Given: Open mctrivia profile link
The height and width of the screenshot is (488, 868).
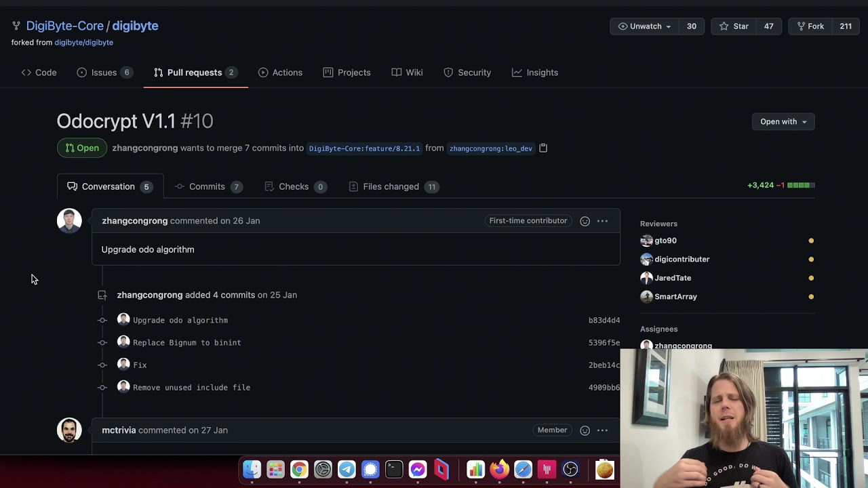Looking at the screenshot, I should tap(119, 430).
